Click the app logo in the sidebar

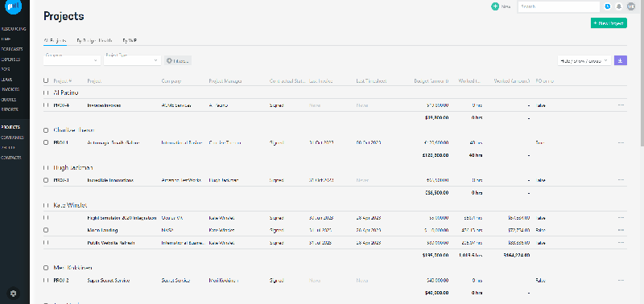click(x=13, y=6)
